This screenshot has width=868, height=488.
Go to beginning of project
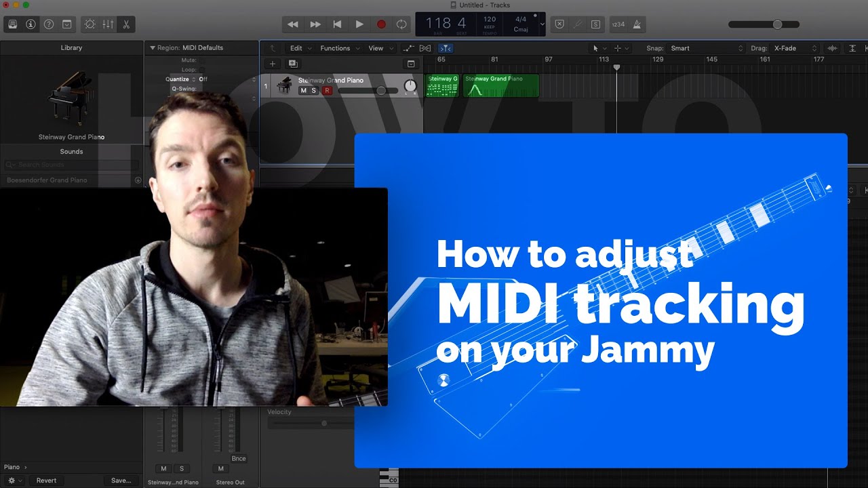337,24
